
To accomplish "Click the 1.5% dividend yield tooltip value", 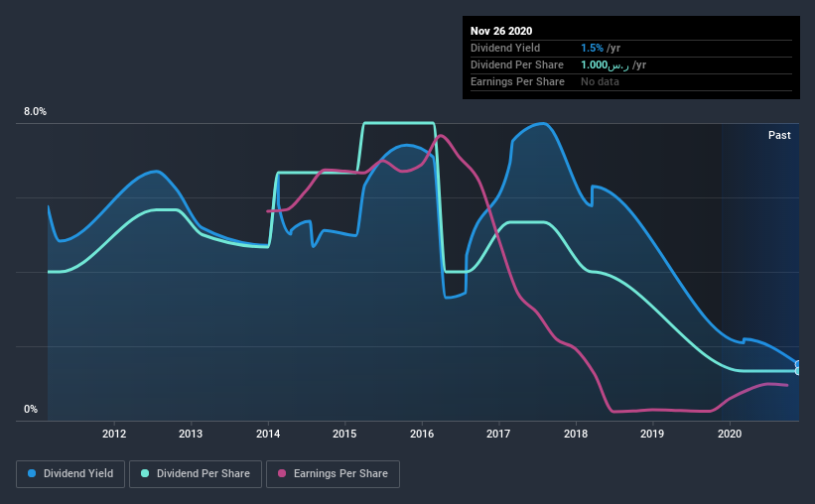I will [x=592, y=48].
